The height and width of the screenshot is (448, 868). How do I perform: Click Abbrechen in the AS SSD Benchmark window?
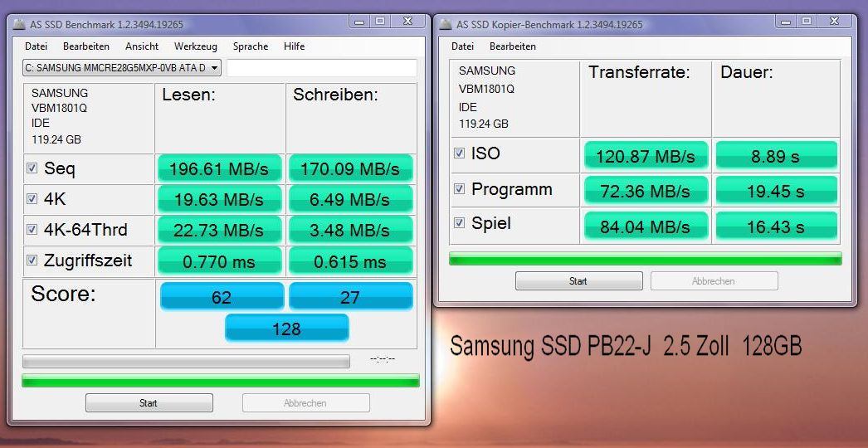click(305, 402)
